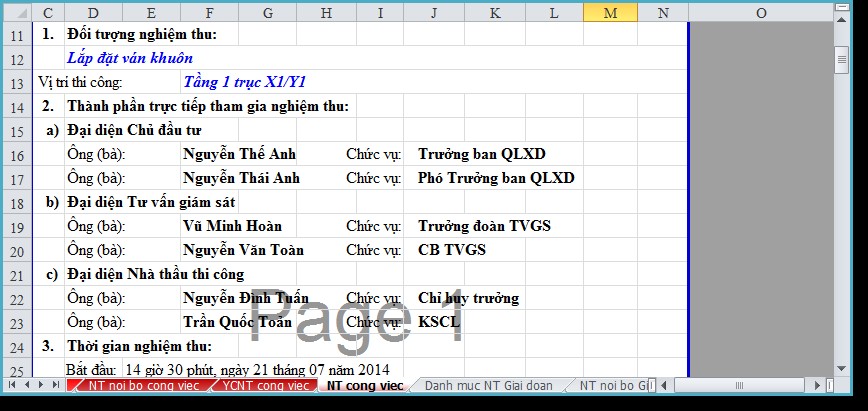Image resolution: width=868 pixels, height=411 pixels.
Task: Select column F header
Action: pos(208,12)
